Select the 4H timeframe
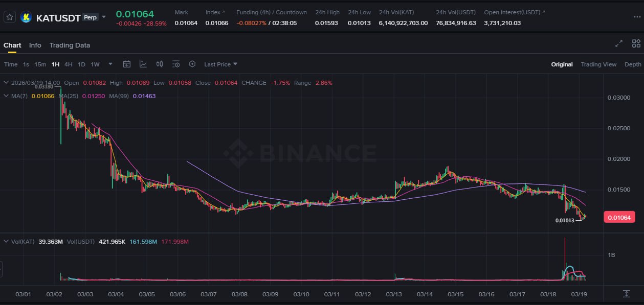This screenshot has width=644, height=305. (x=68, y=64)
